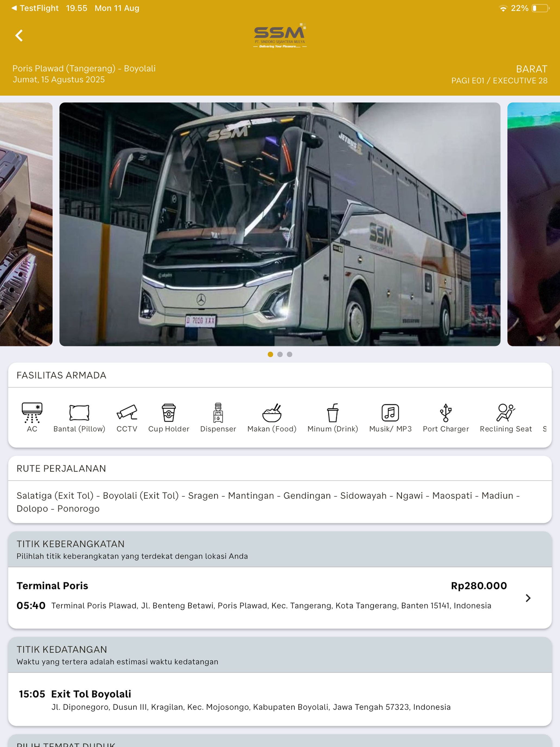This screenshot has height=747, width=560.
Task: Show the previous photo at carousel left edge
Action: (26, 224)
